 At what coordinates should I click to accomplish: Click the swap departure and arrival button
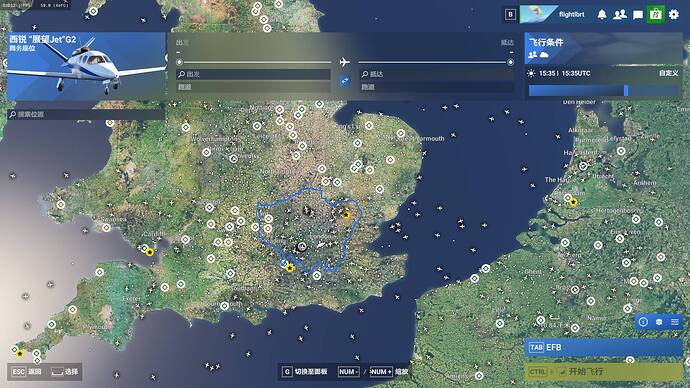click(345, 81)
